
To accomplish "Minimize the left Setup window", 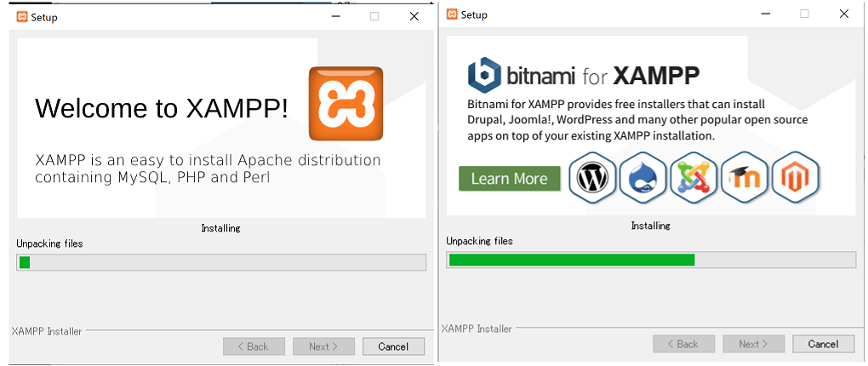I will [x=336, y=17].
